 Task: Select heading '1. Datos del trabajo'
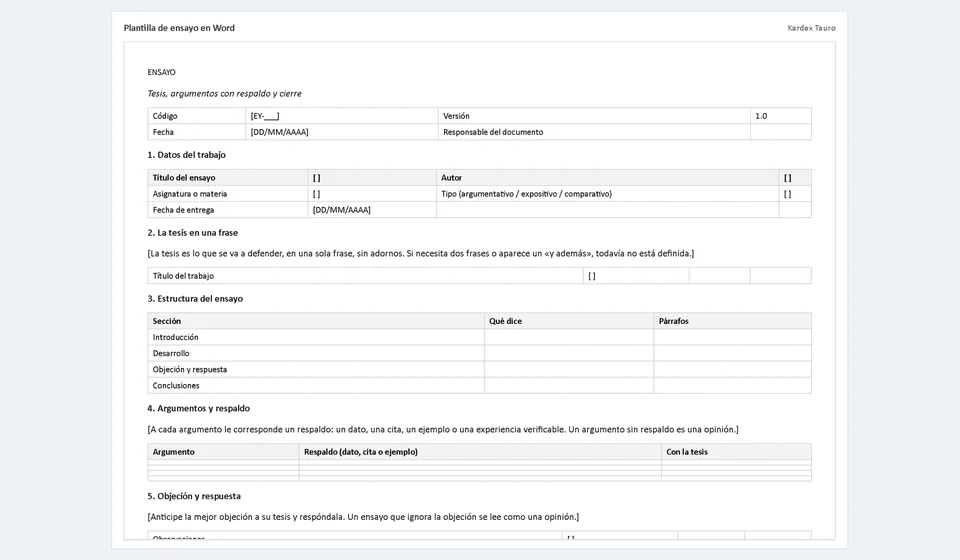(x=187, y=155)
